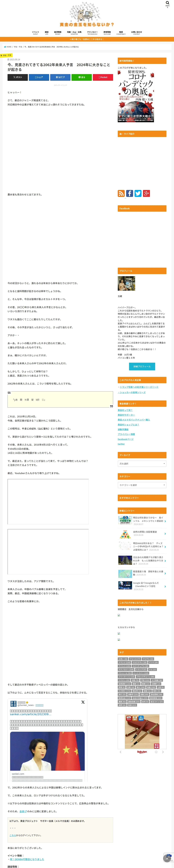
Task: Open 黄金メルマガバックナンバー購入 link
Action: click(x=134, y=420)
